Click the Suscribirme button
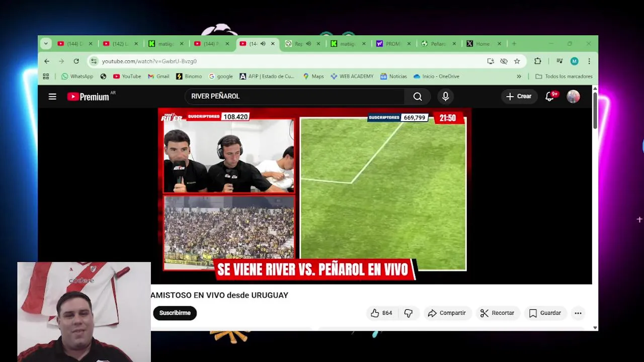The image size is (644, 362). (x=175, y=313)
